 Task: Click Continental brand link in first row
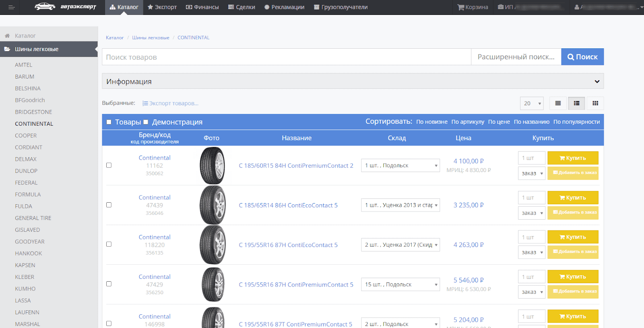155,158
